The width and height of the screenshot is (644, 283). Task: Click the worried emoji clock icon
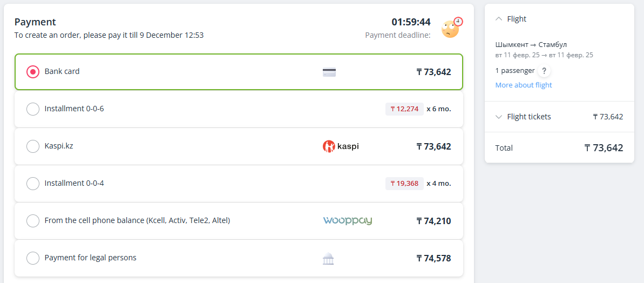[452, 28]
